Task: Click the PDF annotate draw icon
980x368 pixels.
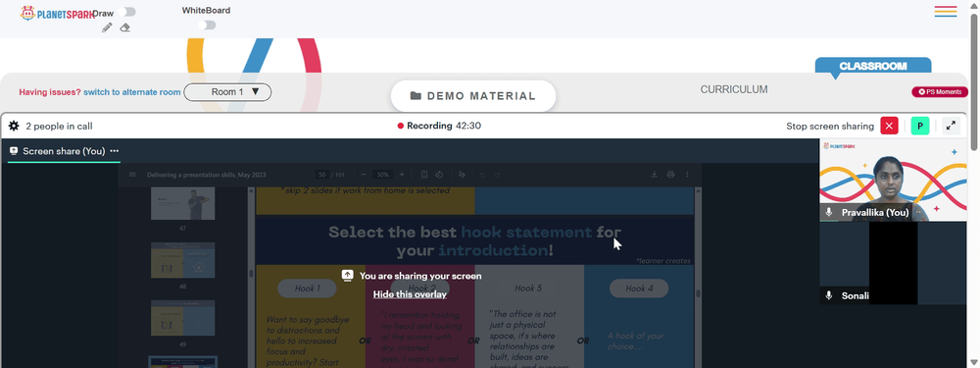Action: click(x=462, y=175)
